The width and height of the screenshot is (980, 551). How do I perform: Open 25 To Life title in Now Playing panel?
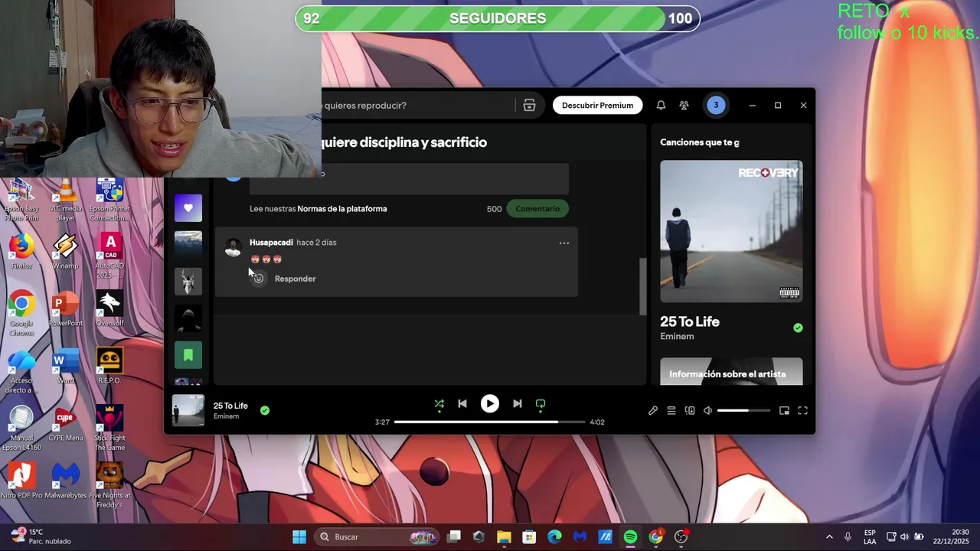(x=690, y=321)
